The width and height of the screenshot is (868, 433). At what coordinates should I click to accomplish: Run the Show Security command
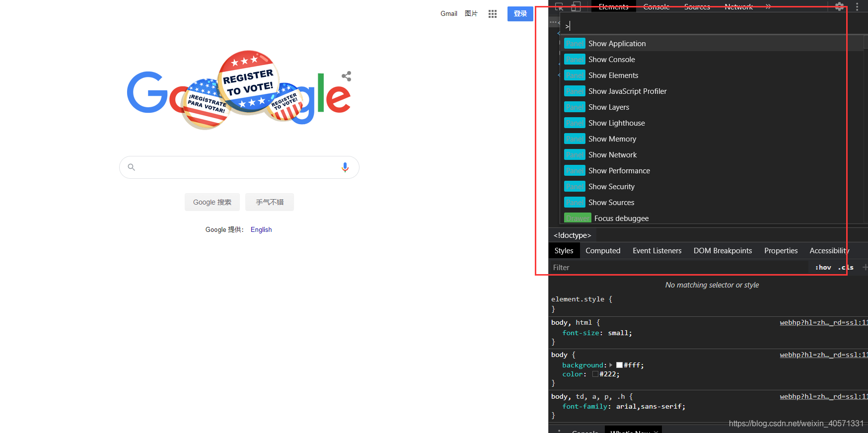coord(711,187)
